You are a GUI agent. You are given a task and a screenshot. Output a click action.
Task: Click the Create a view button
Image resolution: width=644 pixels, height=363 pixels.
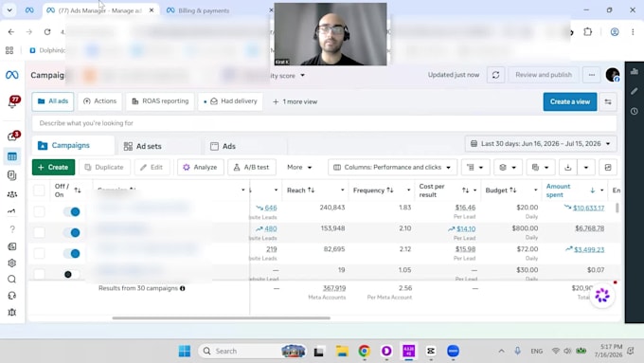(570, 101)
